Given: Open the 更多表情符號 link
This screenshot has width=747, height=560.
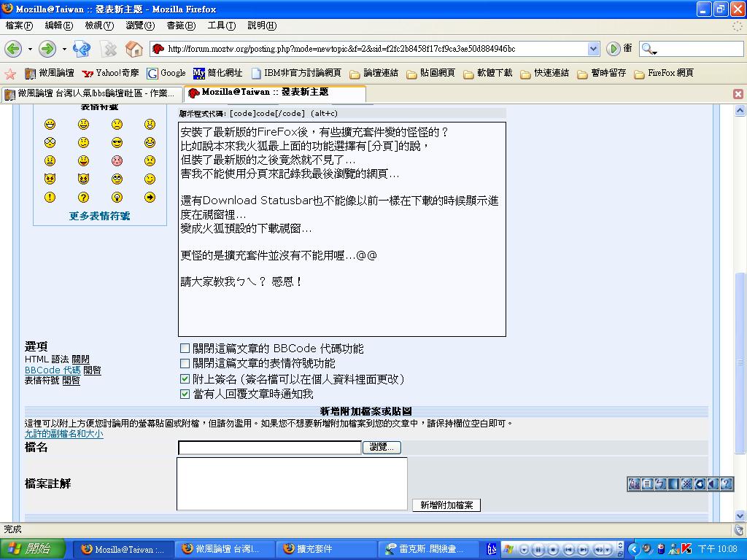Looking at the screenshot, I should click(100, 216).
